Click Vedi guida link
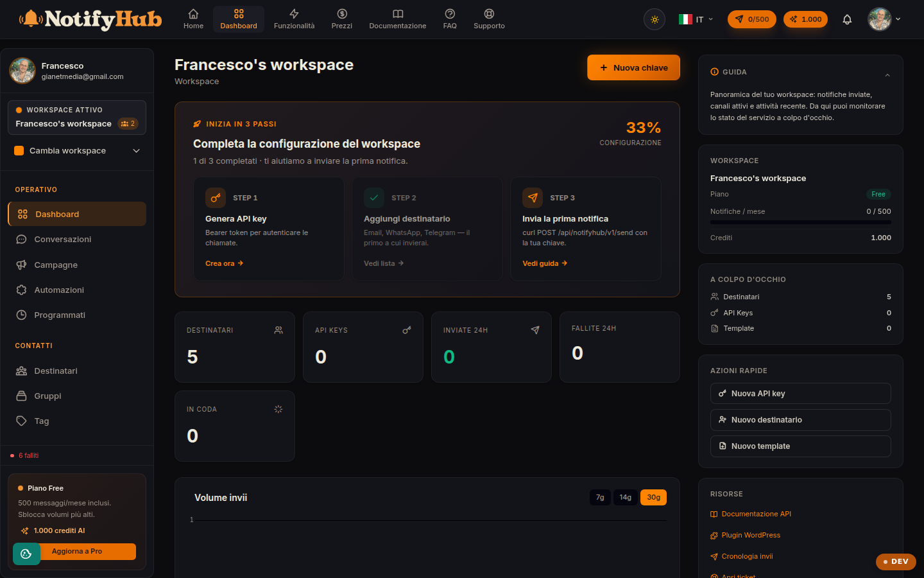The height and width of the screenshot is (578, 924). point(545,263)
